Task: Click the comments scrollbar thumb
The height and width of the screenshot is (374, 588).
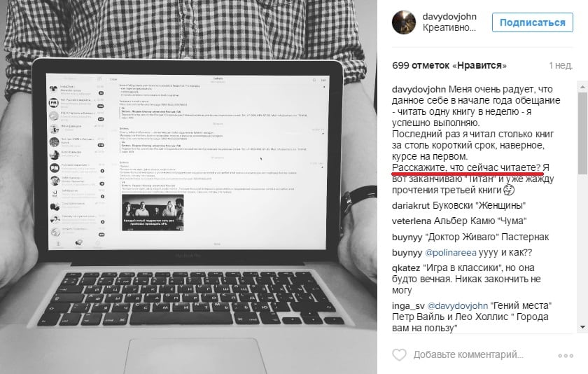Action: (x=582, y=134)
